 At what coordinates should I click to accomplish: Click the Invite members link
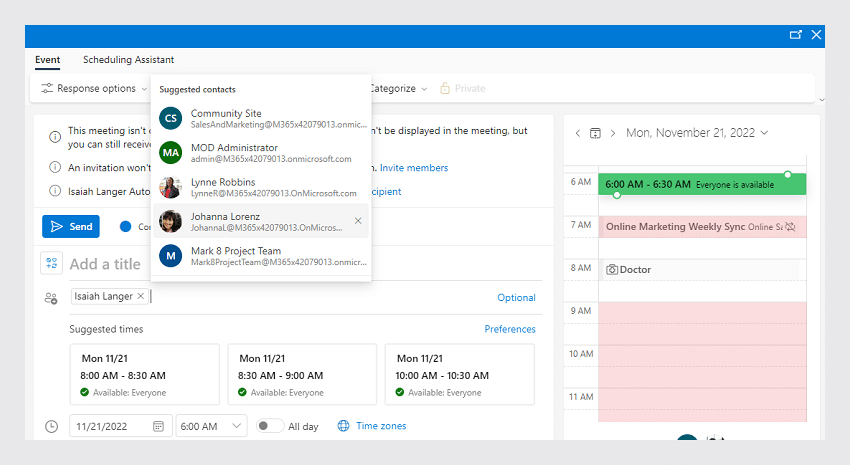414,168
